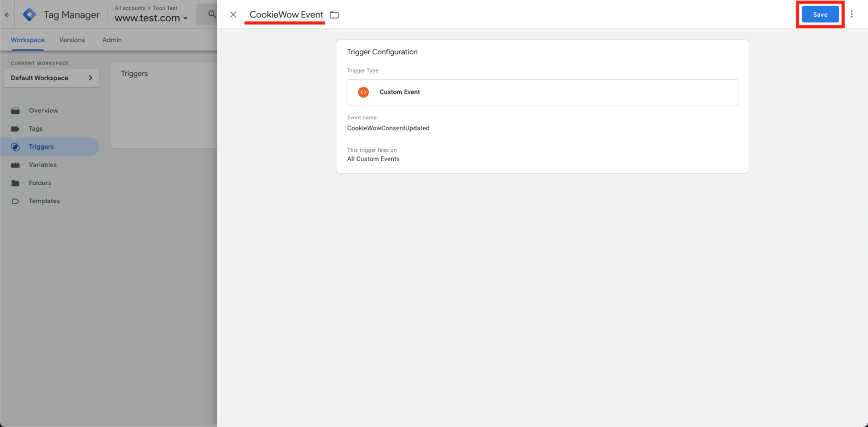Click the Tag Manager logo icon
This screenshot has width=868, height=427.
tap(29, 15)
